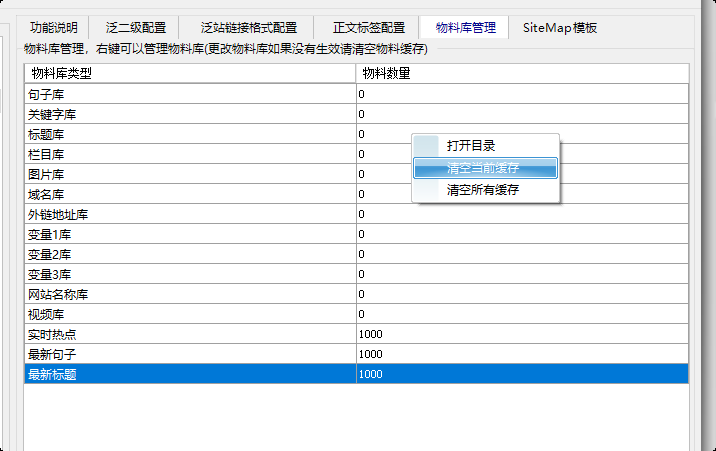Click the 物料数量 column header
Viewport: 716px width, 451px height.
pyautogui.click(x=522, y=73)
